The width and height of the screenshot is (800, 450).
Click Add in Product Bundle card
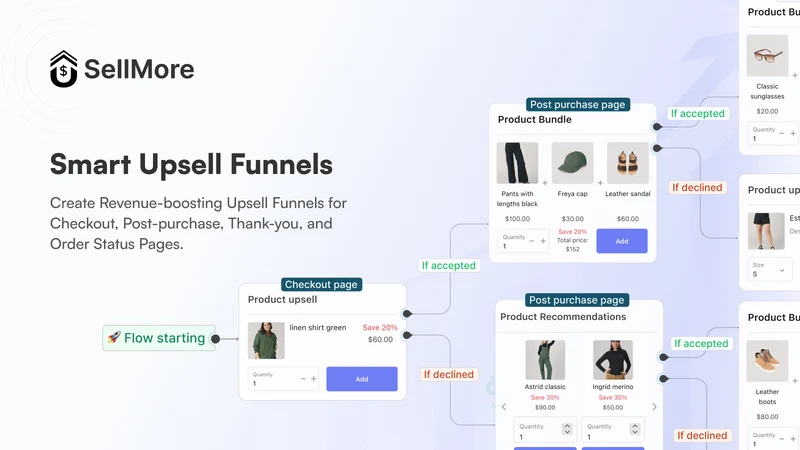tap(622, 241)
